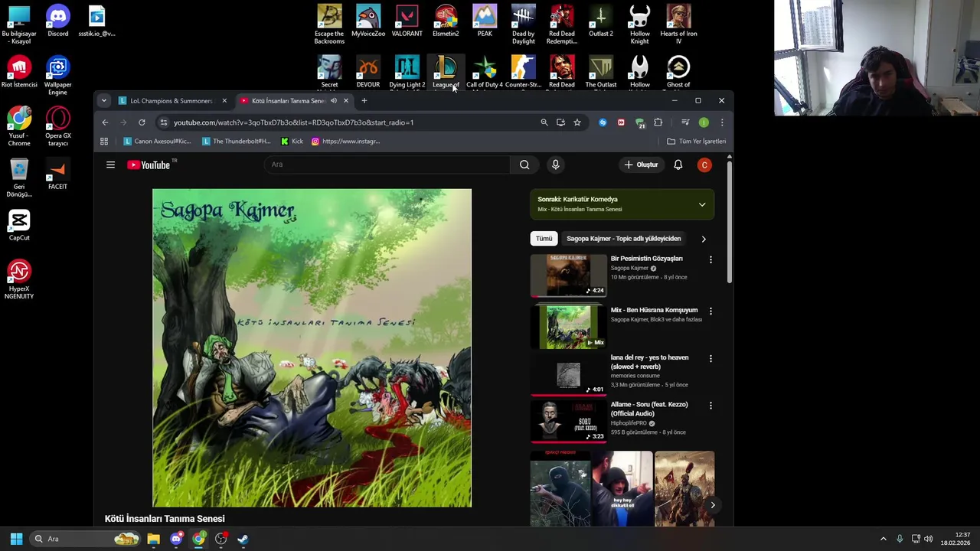Open the green extension with badge 21
Screen dimensions: 980x551
[640, 123]
